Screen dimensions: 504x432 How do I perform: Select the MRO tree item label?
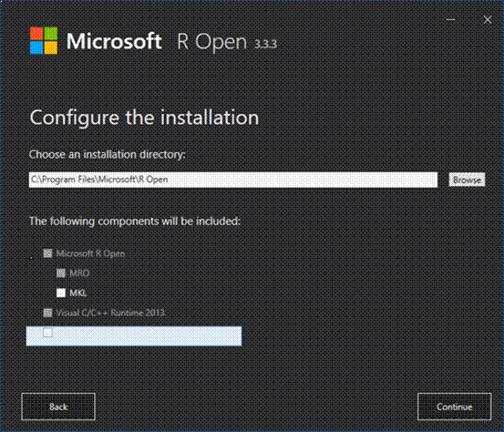(x=79, y=273)
